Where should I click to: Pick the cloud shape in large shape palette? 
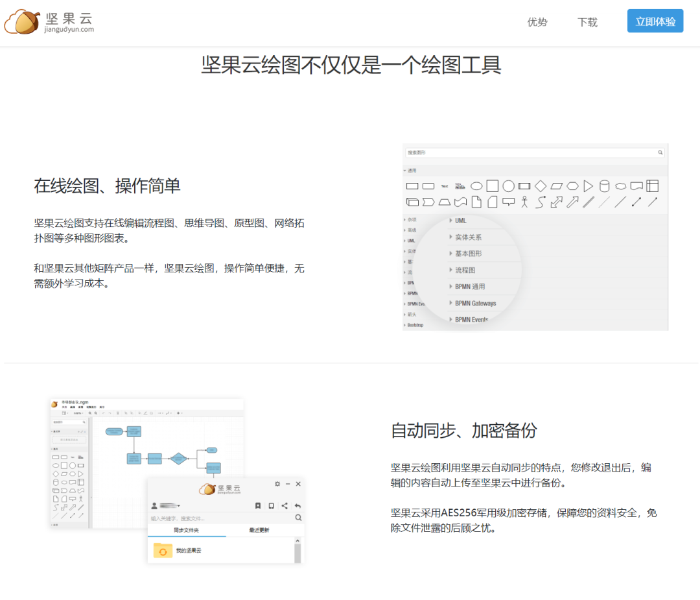click(x=620, y=186)
